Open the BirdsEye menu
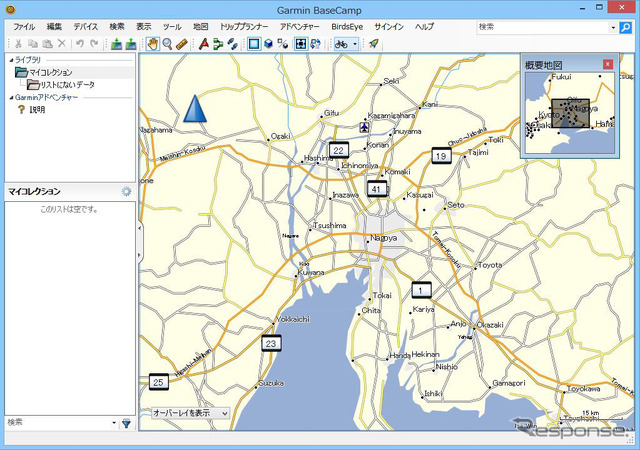This screenshot has width=640, height=450. (347, 27)
